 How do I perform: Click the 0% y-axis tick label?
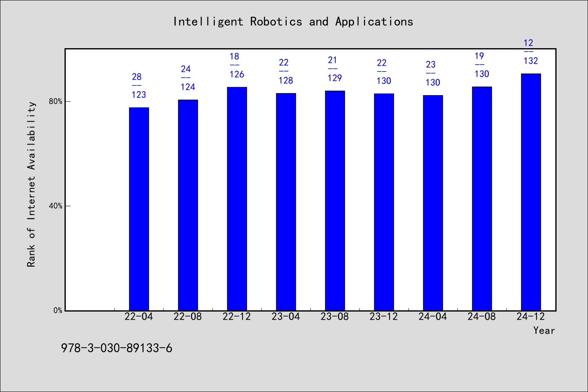[58, 310]
